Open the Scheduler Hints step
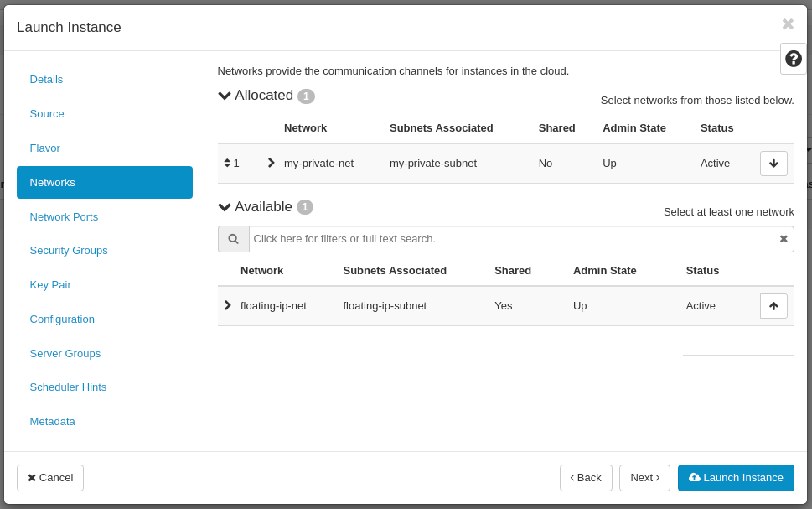 coord(68,387)
